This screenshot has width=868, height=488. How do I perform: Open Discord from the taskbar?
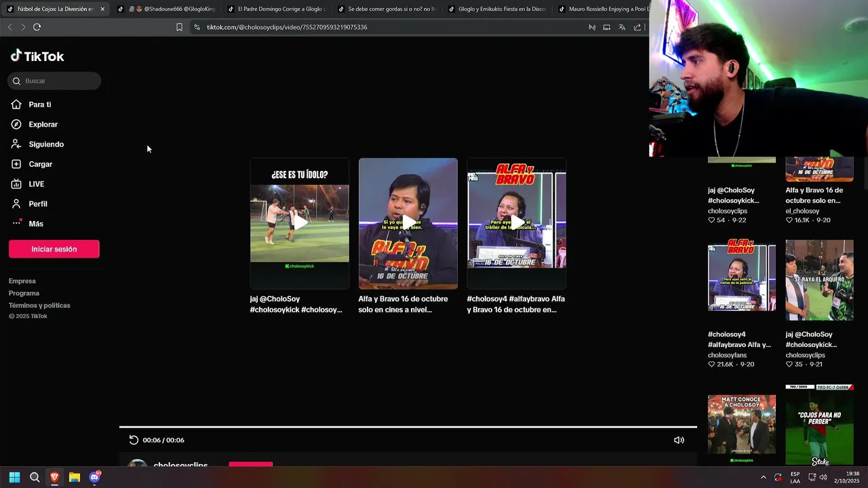(x=95, y=477)
